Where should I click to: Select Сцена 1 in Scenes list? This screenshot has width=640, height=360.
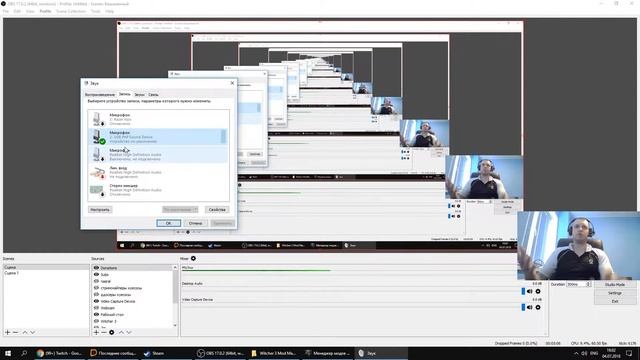pyautogui.click(x=46, y=273)
